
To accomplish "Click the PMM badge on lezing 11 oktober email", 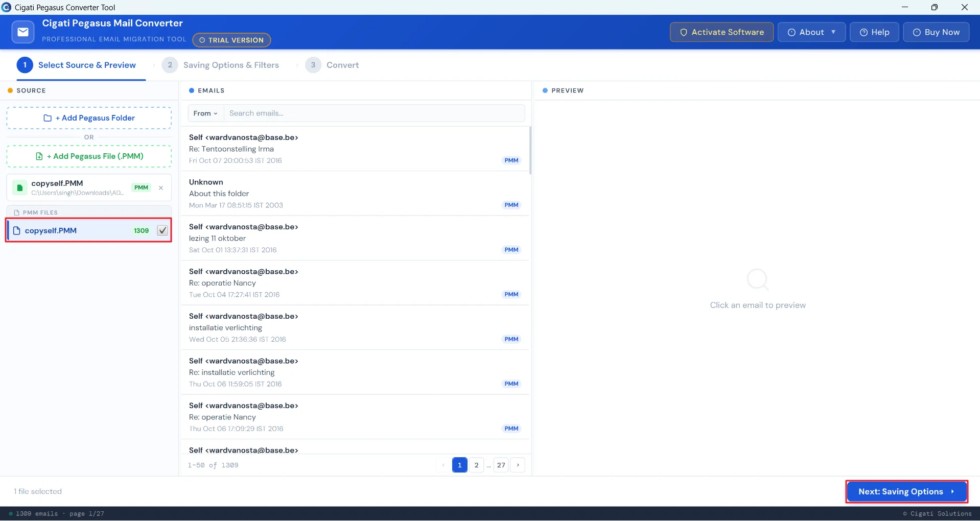I will (511, 250).
